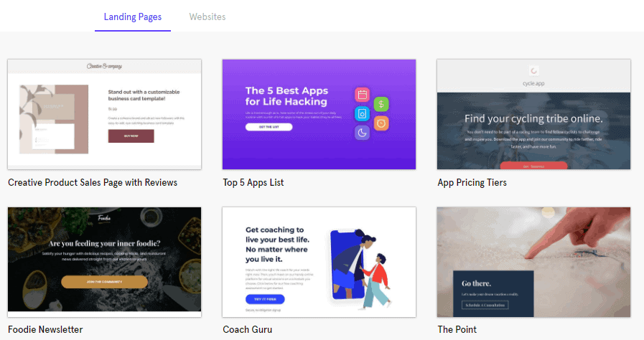Click the 'Go there.' heading
The width and height of the screenshot is (644, 340).
tap(476, 283)
